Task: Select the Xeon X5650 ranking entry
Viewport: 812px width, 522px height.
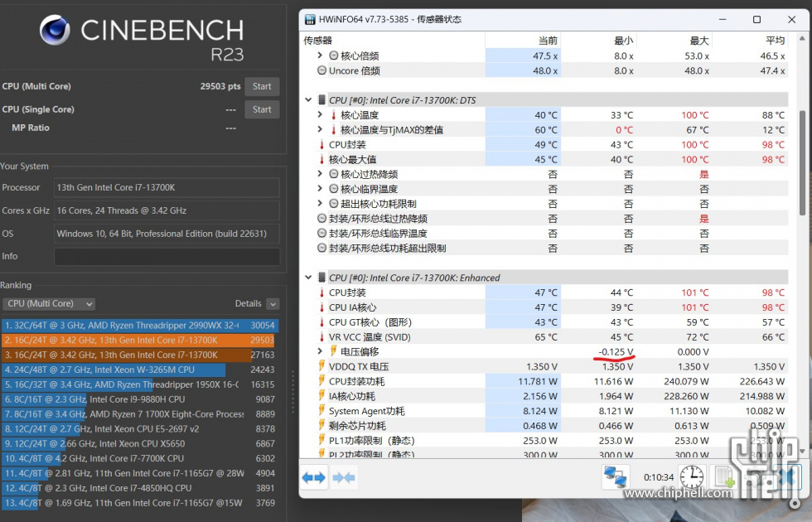Action: (x=140, y=444)
